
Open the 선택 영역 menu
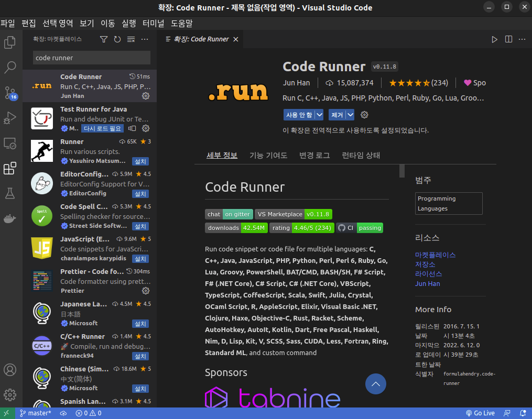point(57,24)
